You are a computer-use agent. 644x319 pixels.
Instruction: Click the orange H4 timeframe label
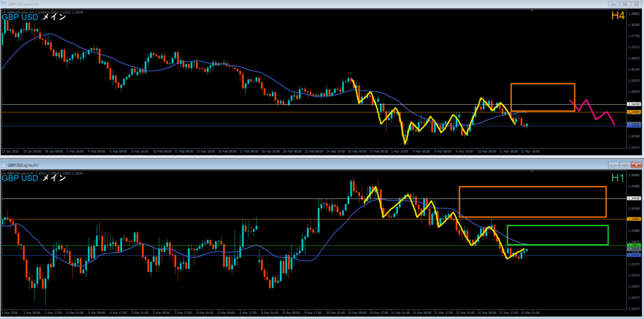618,16
